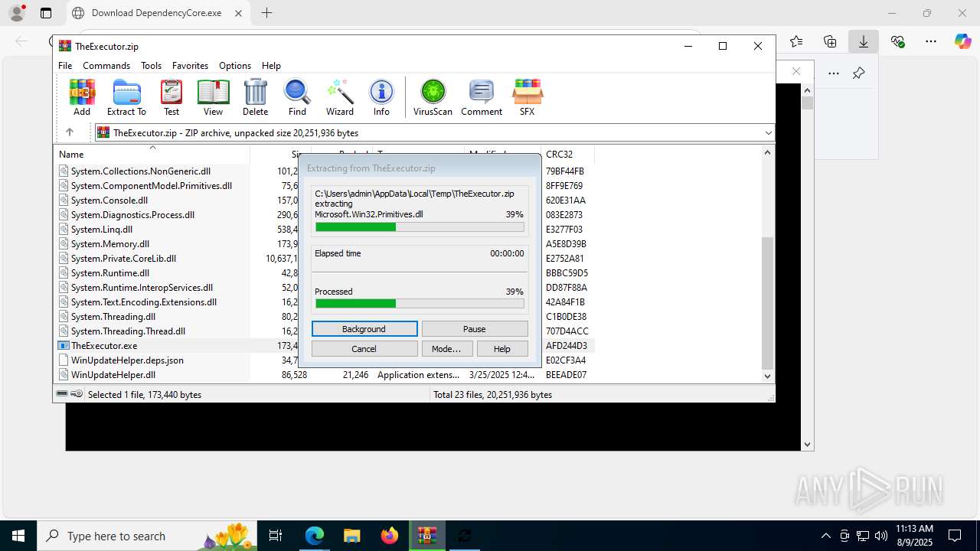The image size is (980, 551).
Task: Open the notification center
Action: 955,536
